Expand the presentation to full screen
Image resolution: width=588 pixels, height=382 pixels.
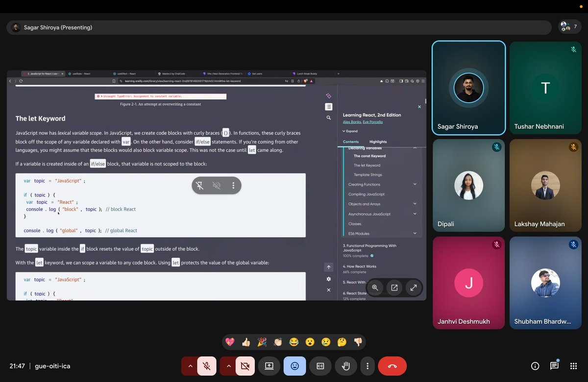point(413,288)
